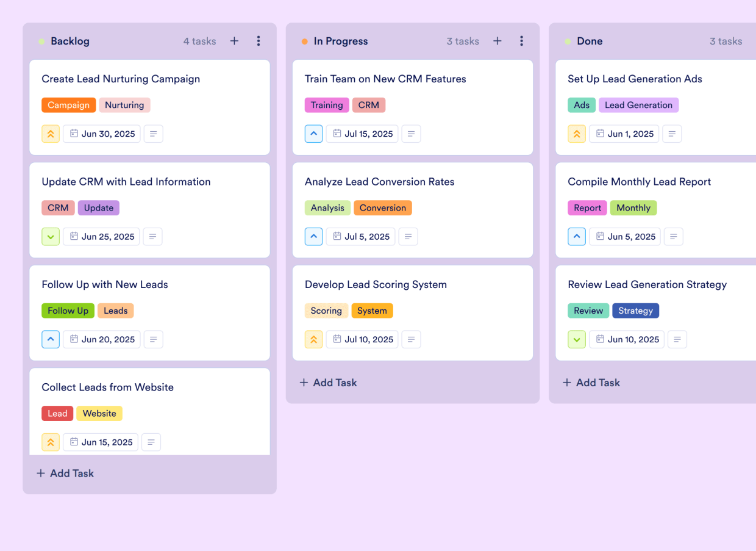Click the urgent priority icon on Collect Leads from Website

[x=51, y=442]
